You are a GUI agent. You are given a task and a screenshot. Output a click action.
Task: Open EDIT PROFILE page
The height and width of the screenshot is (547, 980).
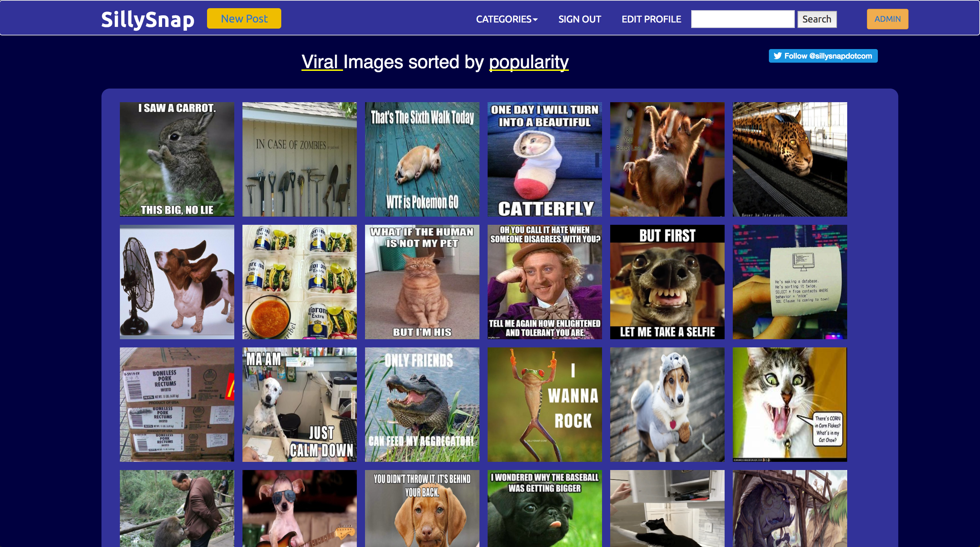[x=651, y=19]
